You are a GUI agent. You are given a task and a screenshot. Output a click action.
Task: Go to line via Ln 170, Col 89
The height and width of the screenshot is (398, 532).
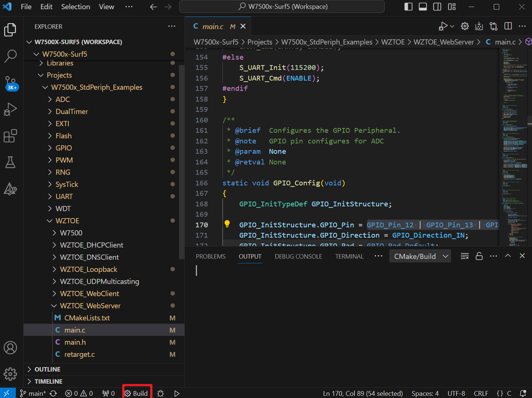tap(363, 393)
